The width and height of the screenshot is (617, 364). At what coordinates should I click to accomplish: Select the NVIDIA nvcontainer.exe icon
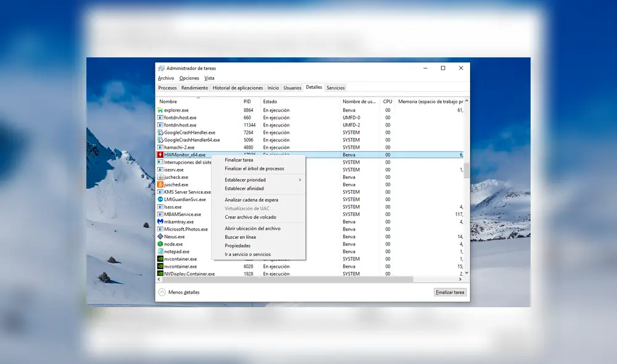click(159, 259)
